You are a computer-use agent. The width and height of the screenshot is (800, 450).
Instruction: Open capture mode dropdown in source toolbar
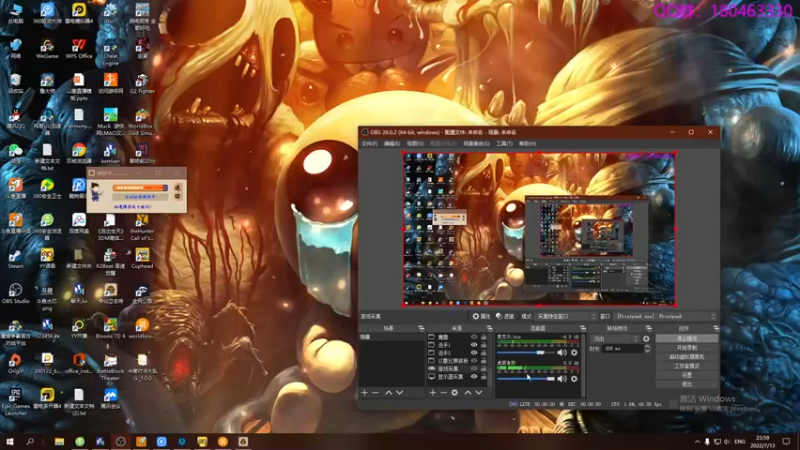tap(565, 316)
